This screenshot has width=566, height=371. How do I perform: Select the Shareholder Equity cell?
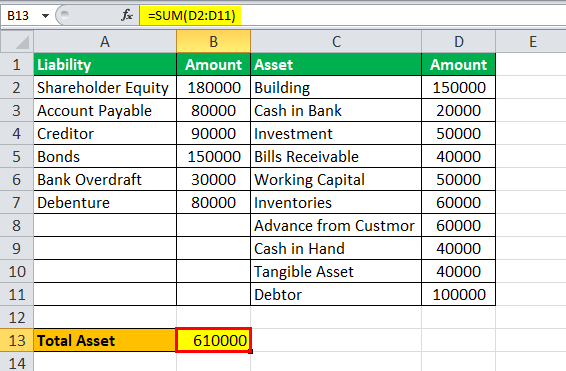pos(105,88)
